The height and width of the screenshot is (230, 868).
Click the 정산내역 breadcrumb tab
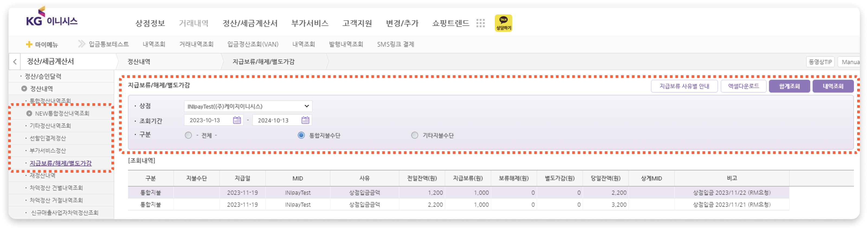139,62
